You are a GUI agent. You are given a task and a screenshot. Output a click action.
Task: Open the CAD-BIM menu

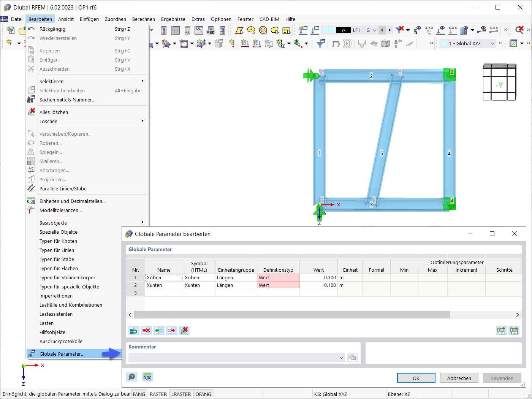[269, 19]
